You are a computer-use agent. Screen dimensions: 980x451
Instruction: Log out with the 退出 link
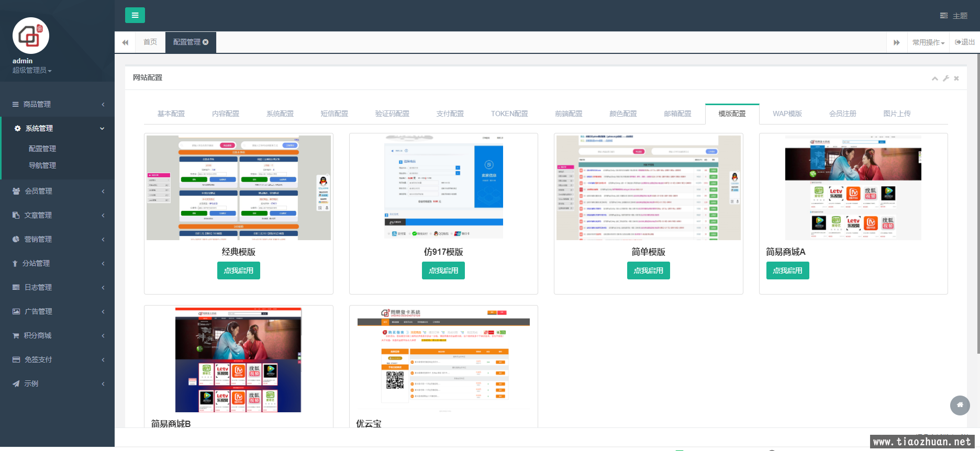[965, 42]
